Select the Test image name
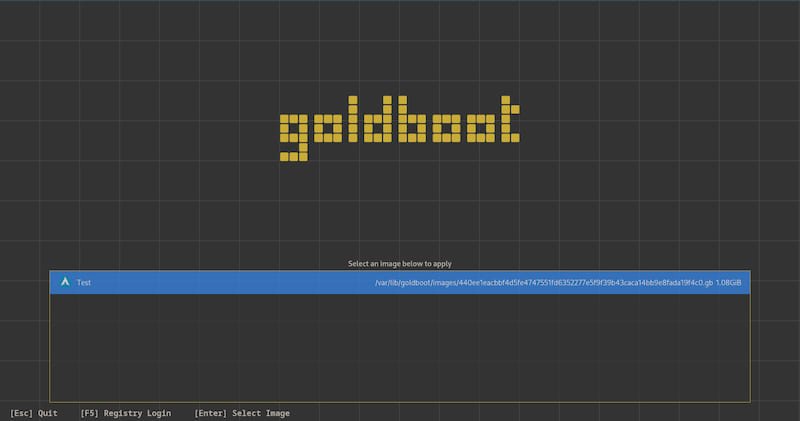The image size is (800, 421). [x=84, y=283]
